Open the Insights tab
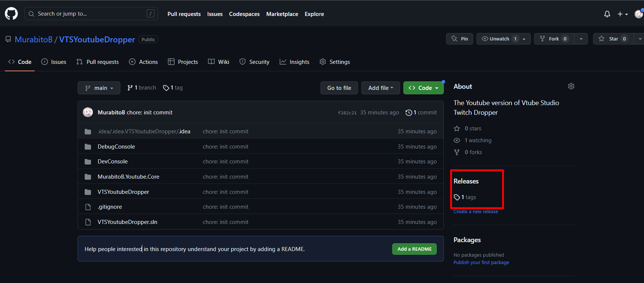Screen dimensions: 644x283 coord(295,62)
